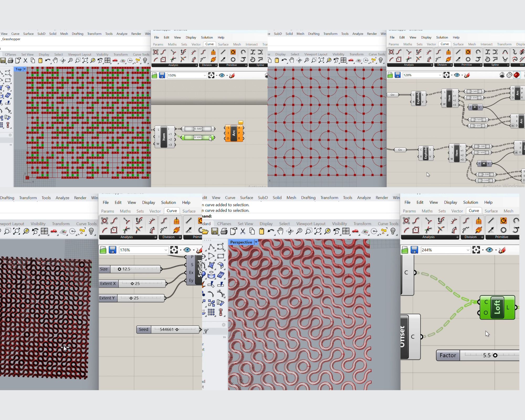Open the Display menu in the 150% Grasshopper window
This screenshot has height=420, width=525.
(191, 38)
